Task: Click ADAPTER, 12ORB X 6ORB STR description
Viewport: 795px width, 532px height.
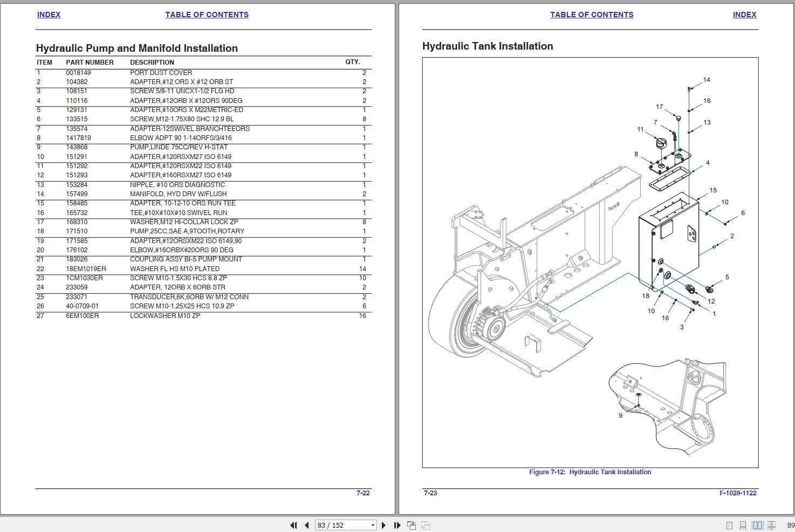Action: pos(177,287)
